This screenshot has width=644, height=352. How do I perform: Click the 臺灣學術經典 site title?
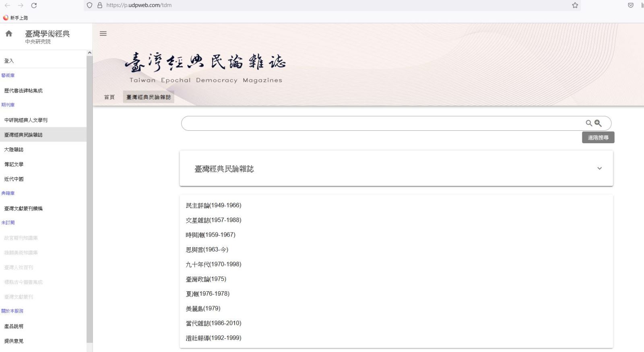(47, 34)
